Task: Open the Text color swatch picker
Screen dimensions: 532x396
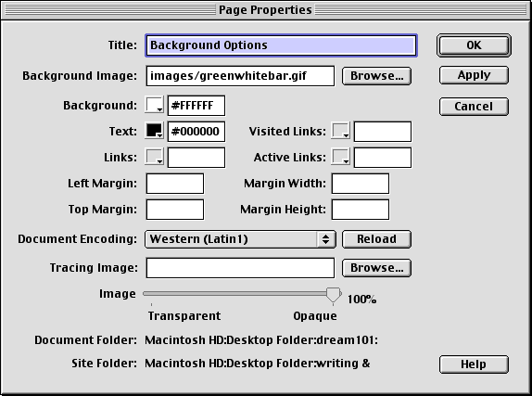Action: point(155,131)
